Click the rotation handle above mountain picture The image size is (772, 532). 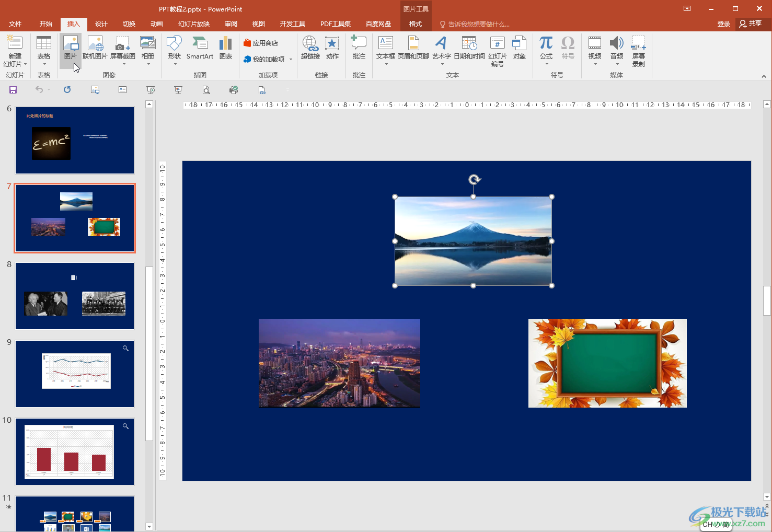click(474, 180)
